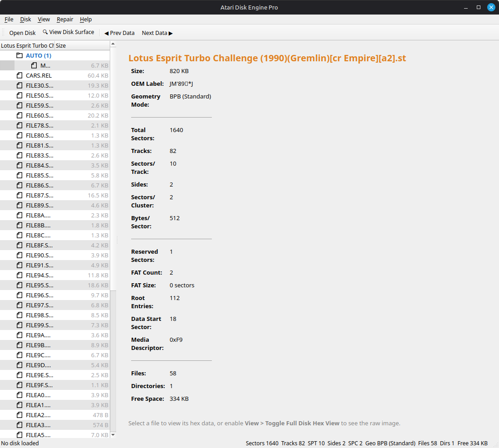This screenshot has height=448, width=499.
Task: Select the FILEA2.... file name
Action: coord(38,415)
